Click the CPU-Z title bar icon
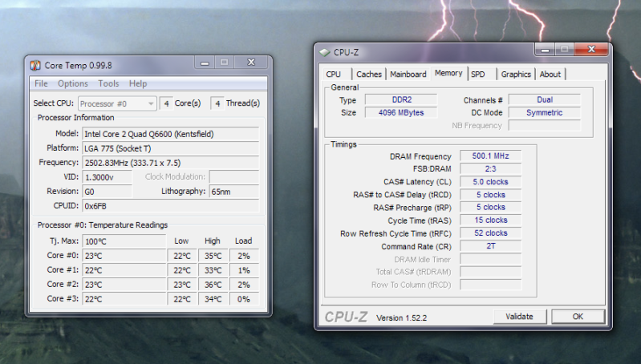Image resolution: width=641 pixels, height=364 pixels. click(324, 53)
